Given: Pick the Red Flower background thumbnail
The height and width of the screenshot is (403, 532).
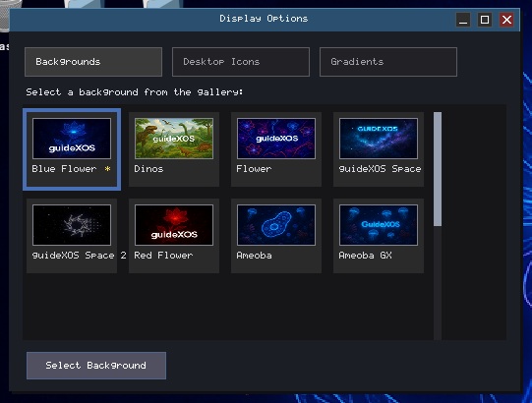Looking at the screenshot, I should pos(174,225).
